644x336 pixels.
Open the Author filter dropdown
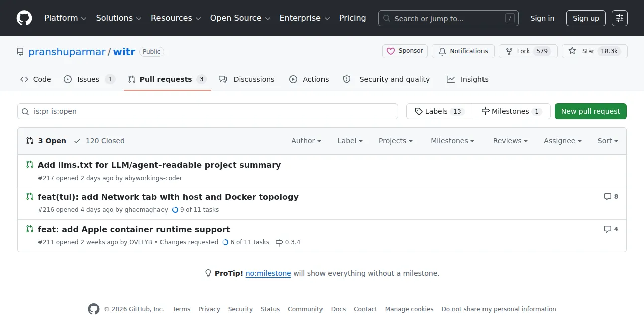306,141
